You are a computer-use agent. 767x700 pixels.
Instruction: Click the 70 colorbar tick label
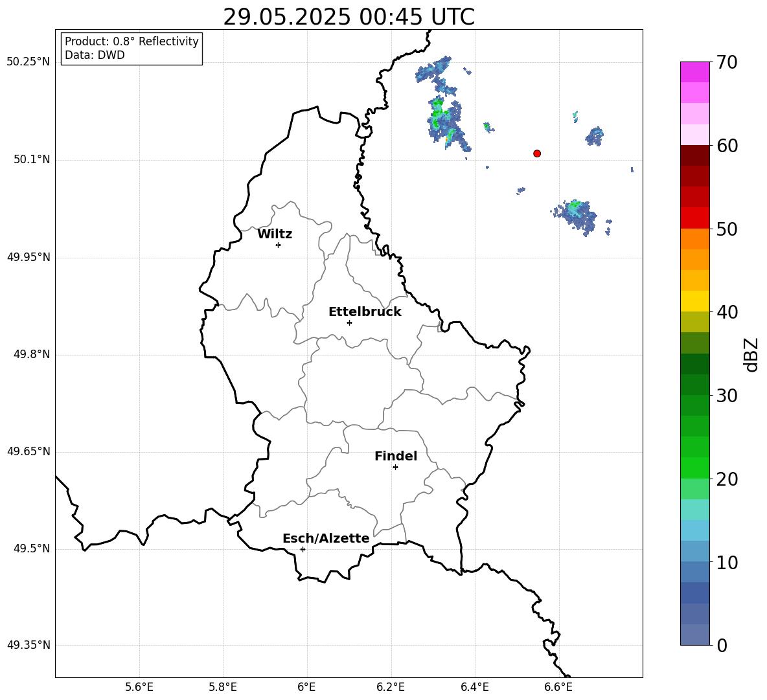(727, 63)
